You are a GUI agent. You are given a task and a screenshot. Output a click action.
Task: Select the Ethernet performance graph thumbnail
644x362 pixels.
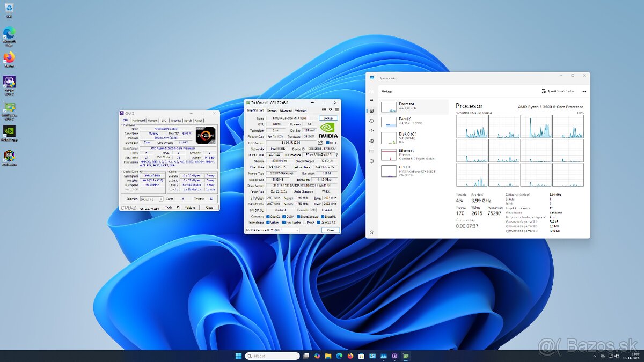point(389,153)
